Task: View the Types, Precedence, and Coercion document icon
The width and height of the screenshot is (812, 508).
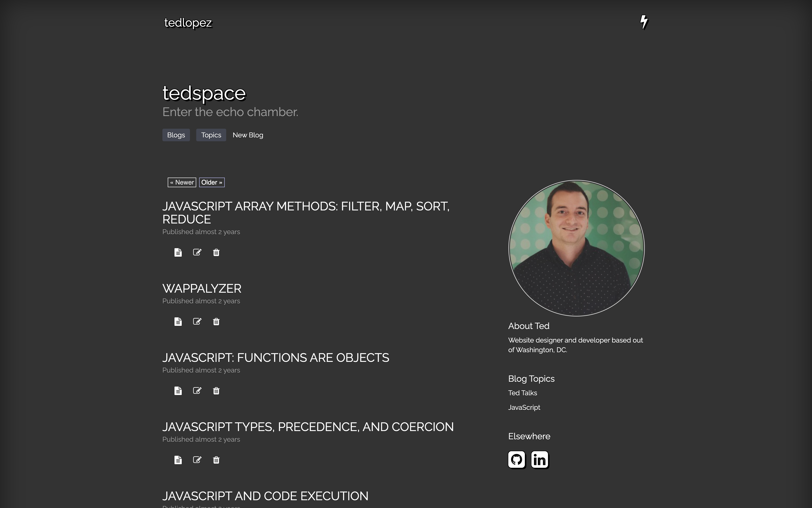Action: (178, 460)
